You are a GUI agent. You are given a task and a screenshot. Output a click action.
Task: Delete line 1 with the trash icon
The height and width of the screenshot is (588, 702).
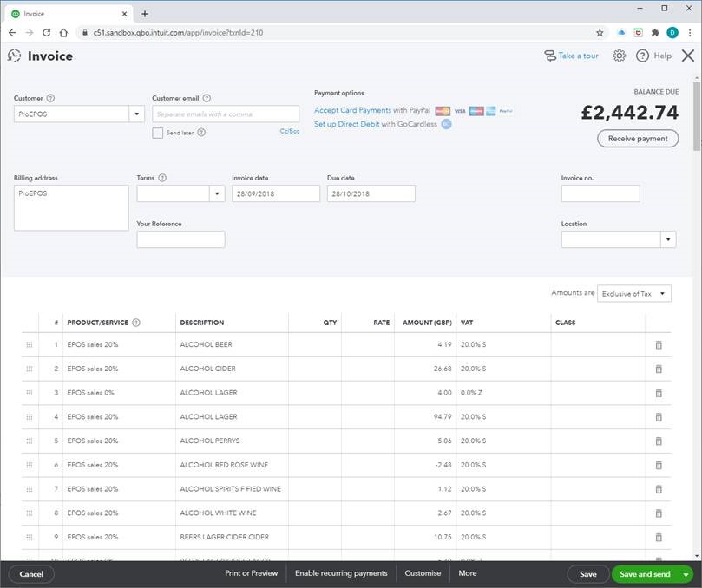pos(659,344)
